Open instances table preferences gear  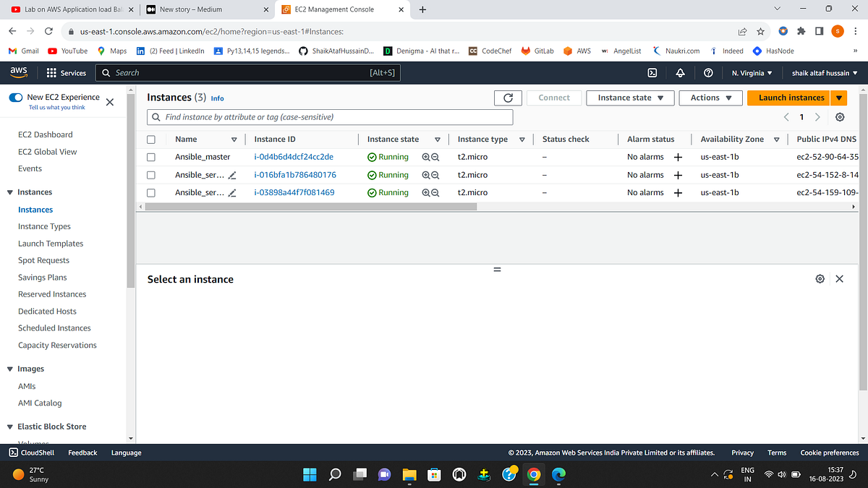point(839,116)
